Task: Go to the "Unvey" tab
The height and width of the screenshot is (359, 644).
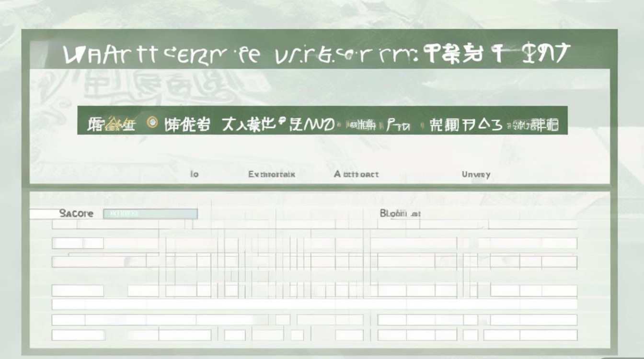Action: (x=476, y=174)
